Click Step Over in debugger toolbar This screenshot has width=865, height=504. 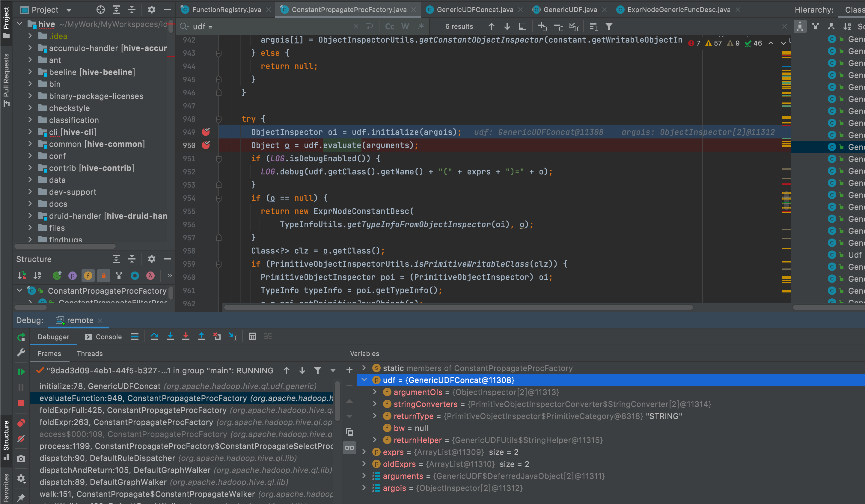(154, 336)
